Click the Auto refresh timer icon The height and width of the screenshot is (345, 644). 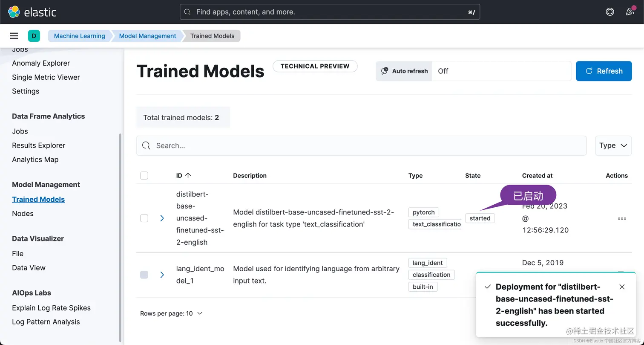[x=385, y=71]
